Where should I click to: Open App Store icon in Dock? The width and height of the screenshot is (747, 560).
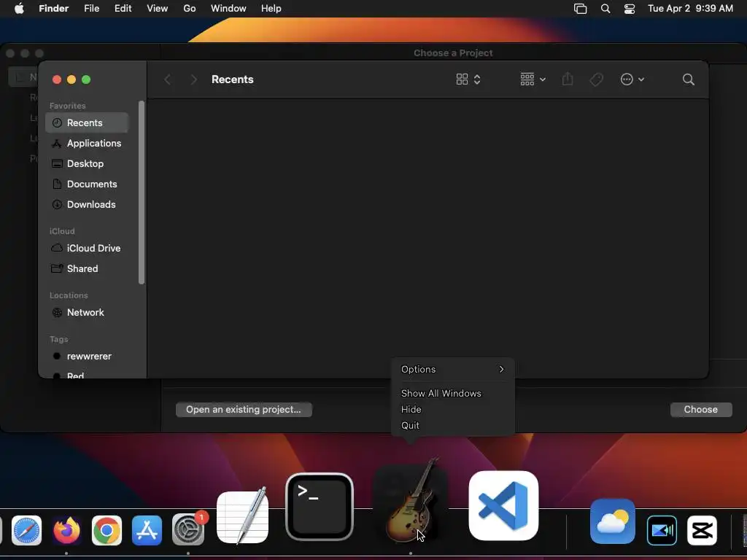pos(147,530)
